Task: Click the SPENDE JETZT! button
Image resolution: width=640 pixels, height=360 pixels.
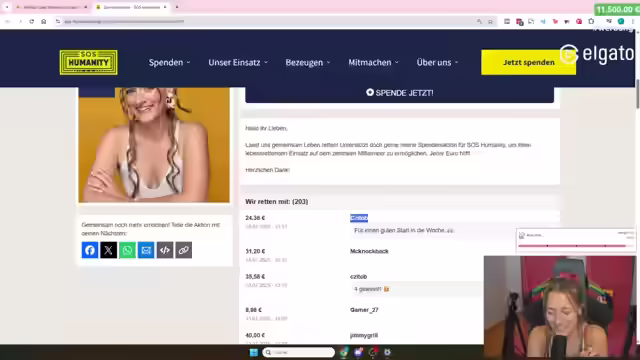Action: [x=400, y=93]
